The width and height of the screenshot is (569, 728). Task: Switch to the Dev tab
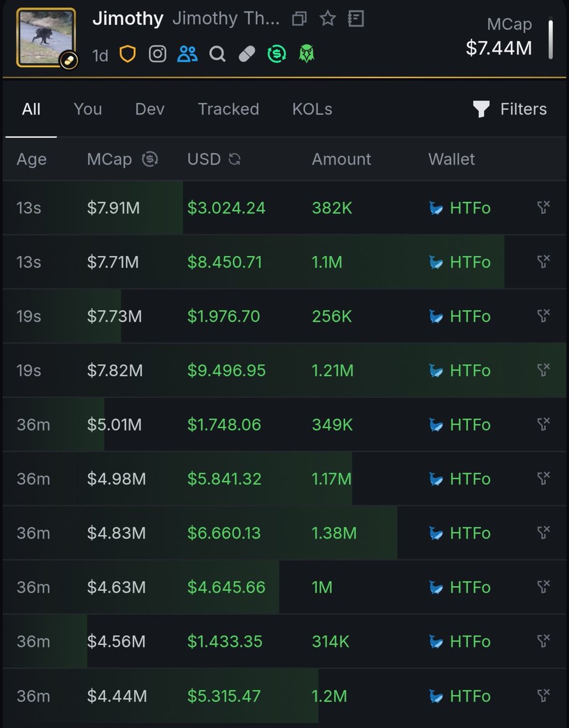150,109
